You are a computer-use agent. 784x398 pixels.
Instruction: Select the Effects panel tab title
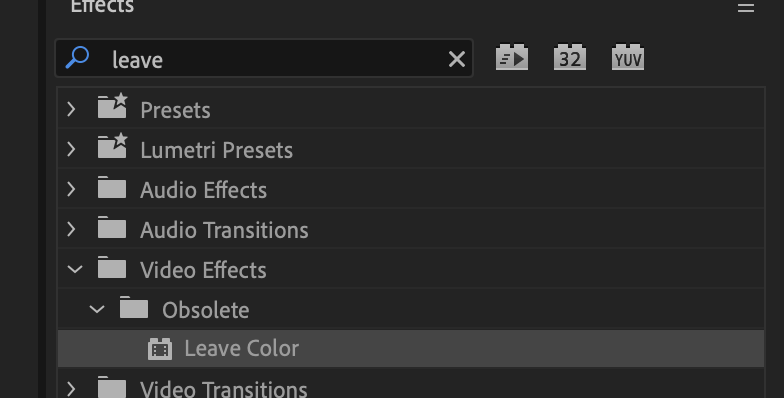(x=102, y=6)
